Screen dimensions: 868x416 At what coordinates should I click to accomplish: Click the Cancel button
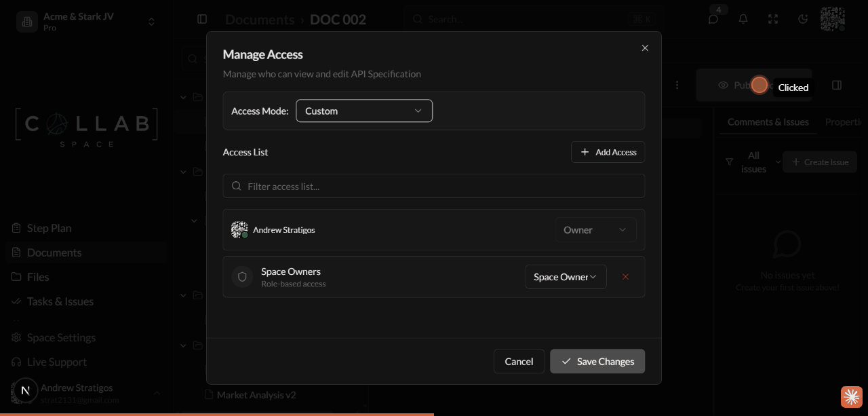click(x=519, y=361)
